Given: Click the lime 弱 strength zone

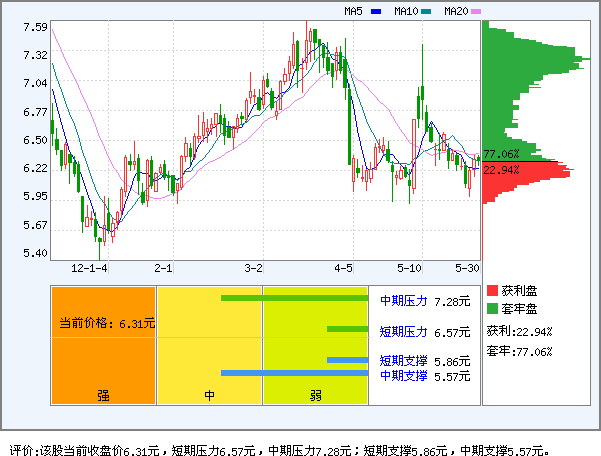Looking at the screenshot, I should coord(315,345).
